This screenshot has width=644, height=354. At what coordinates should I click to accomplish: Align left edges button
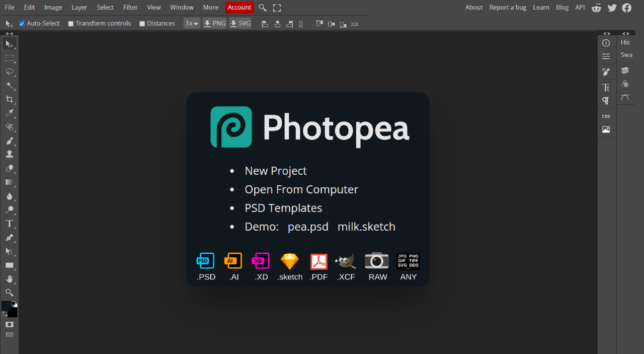pos(265,24)
